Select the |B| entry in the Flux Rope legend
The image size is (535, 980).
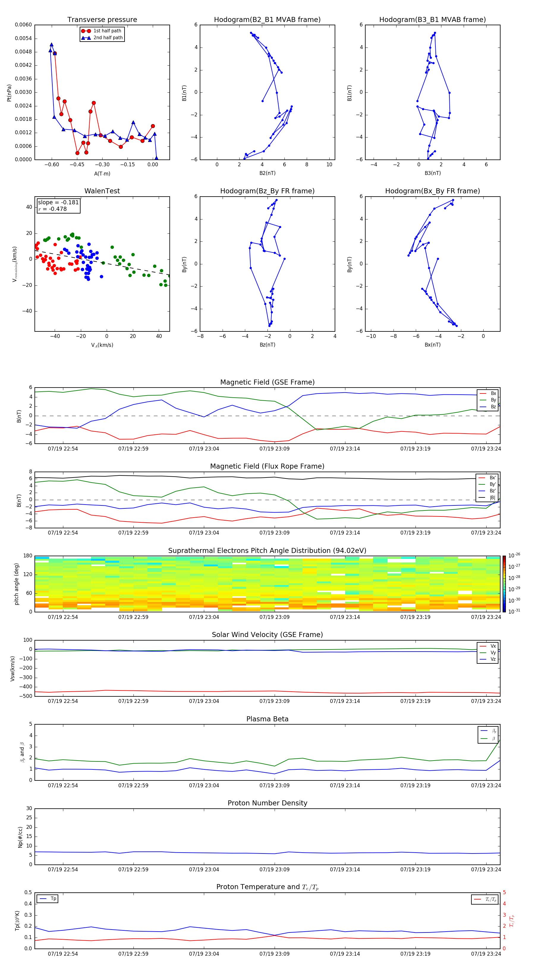pos(487,498)
